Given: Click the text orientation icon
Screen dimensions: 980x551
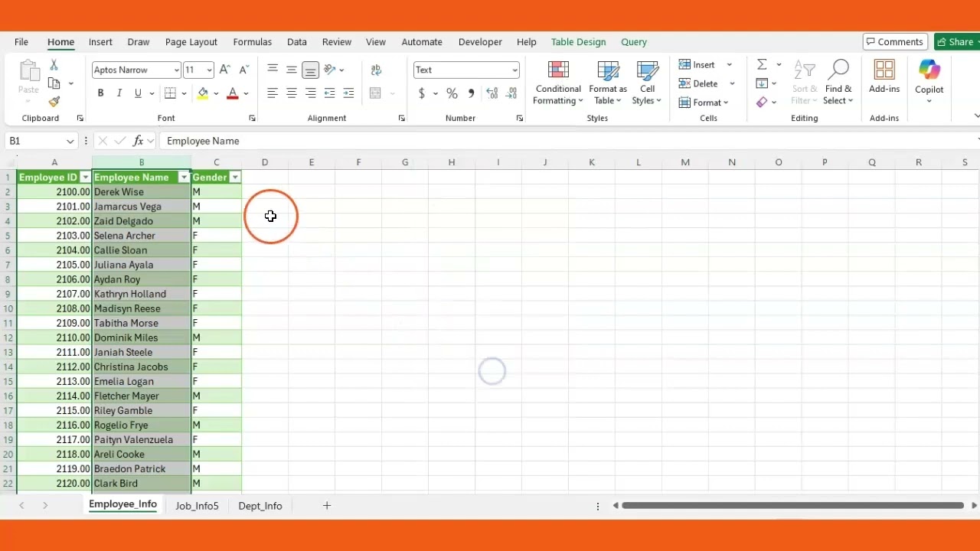Looking at the screenshot, I should point(330,70).
